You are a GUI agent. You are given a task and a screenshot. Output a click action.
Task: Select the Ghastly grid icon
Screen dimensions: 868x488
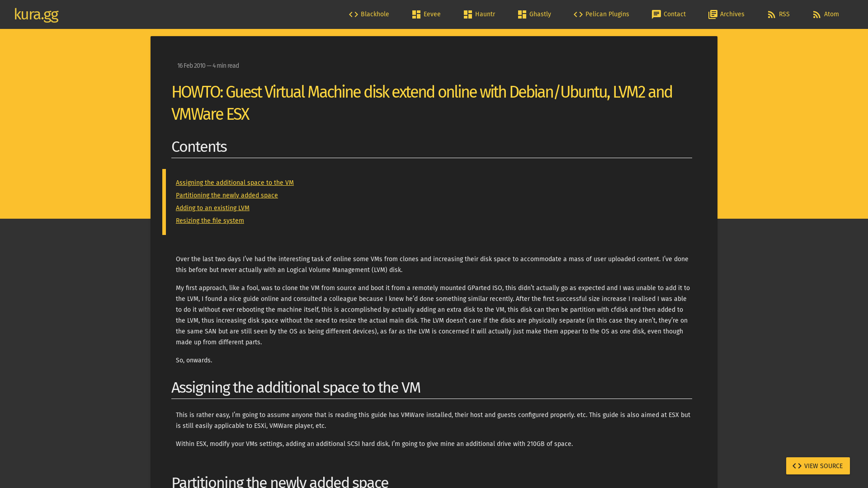[522, 14]
